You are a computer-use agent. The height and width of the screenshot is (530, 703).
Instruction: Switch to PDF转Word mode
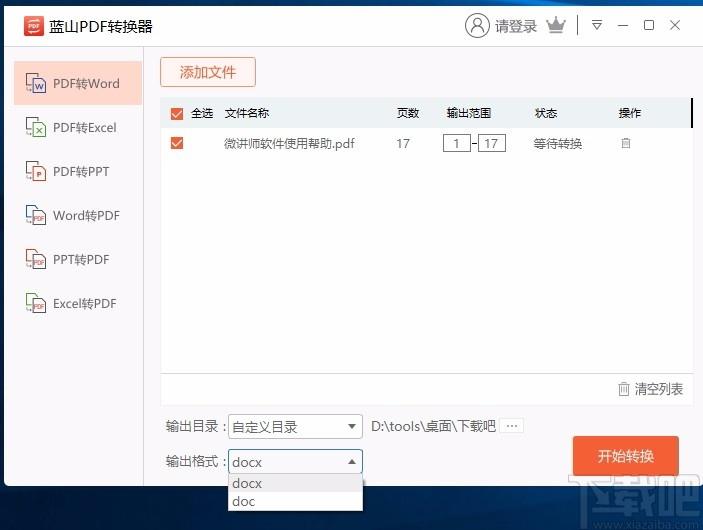(x=78, y=83)
